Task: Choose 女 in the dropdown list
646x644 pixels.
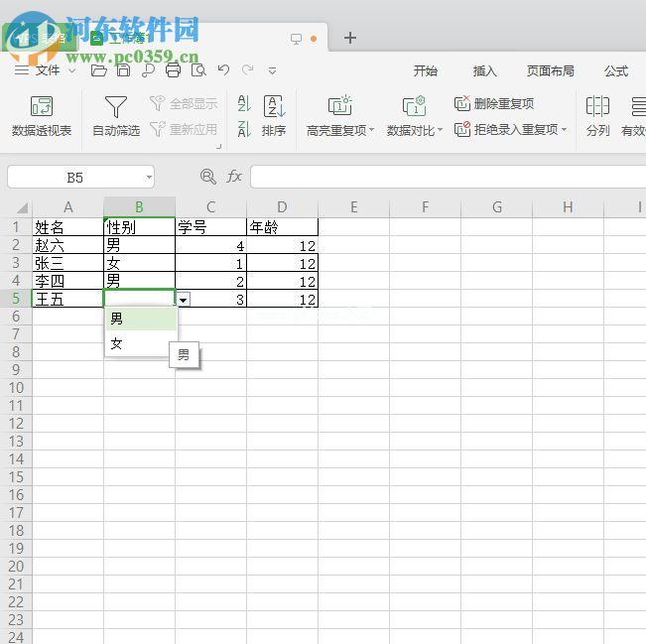Action: 141,343
